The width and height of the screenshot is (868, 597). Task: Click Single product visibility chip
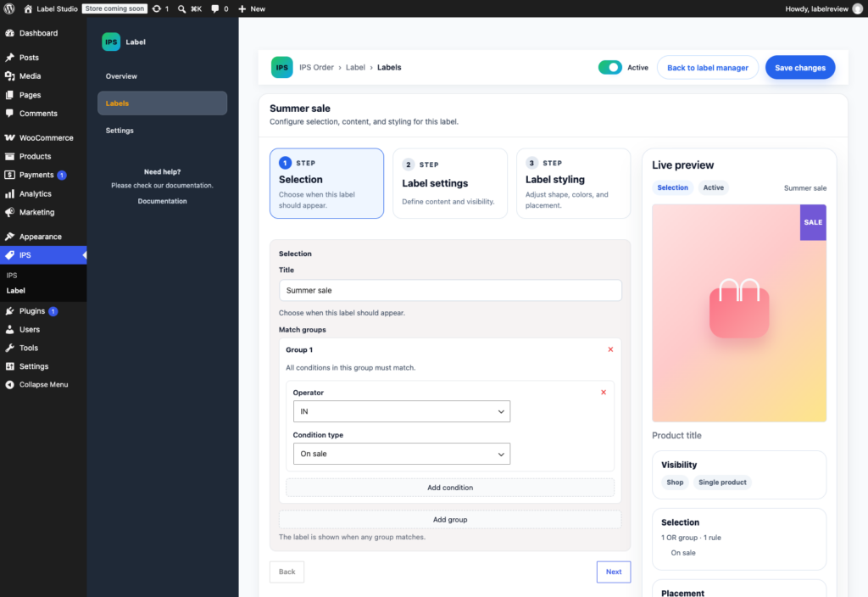coord(722,483)
